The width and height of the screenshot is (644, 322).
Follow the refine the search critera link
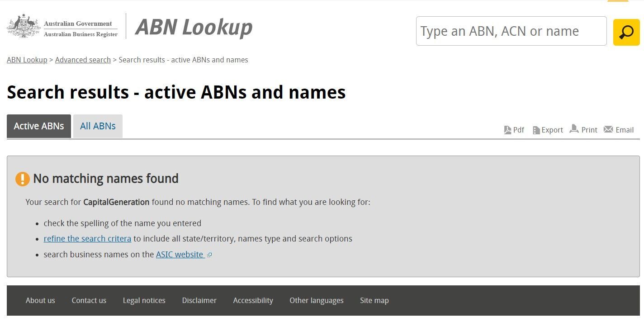pyautogui.click(x=87, y=239)
